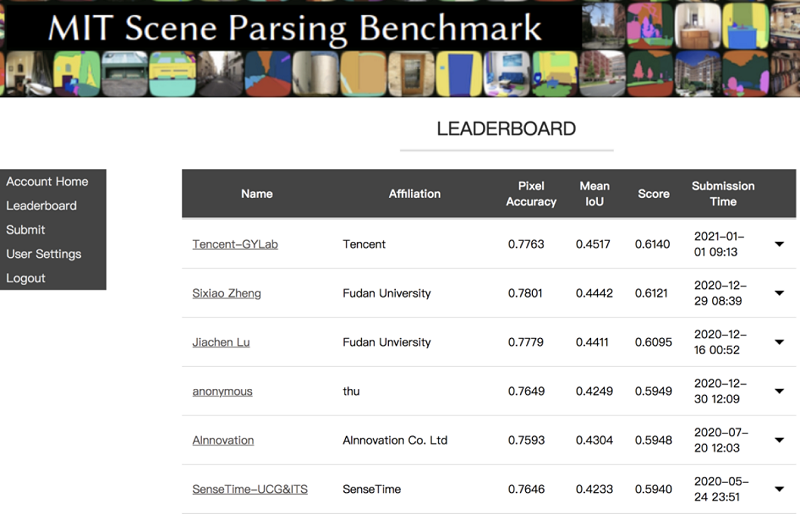Select Leaderboard in the side menu

(41, 206)
